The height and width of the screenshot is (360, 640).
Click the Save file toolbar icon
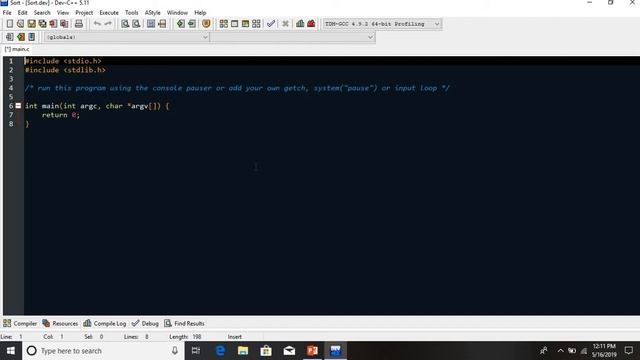point(31,24)
